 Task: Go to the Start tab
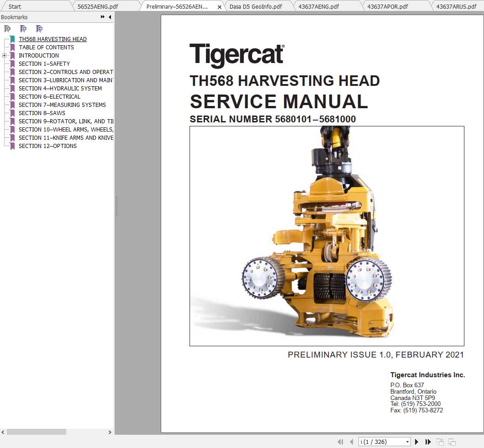click(14, 6)
